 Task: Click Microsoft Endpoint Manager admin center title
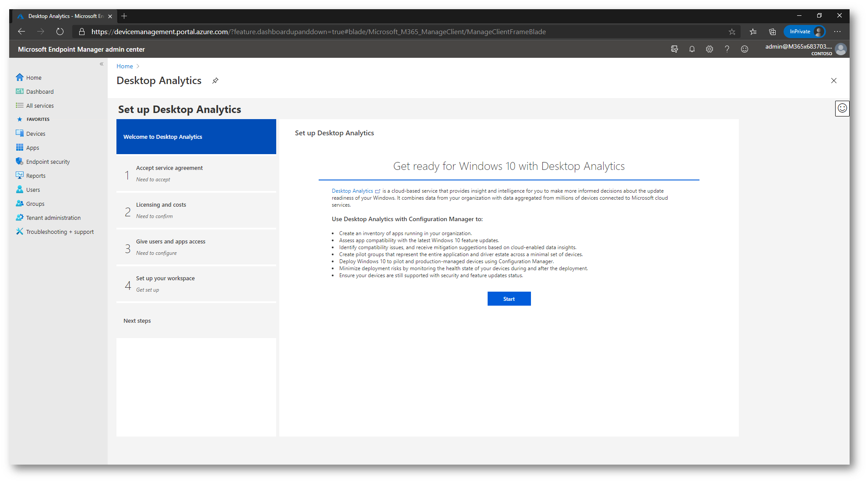(x=81, y=49)
